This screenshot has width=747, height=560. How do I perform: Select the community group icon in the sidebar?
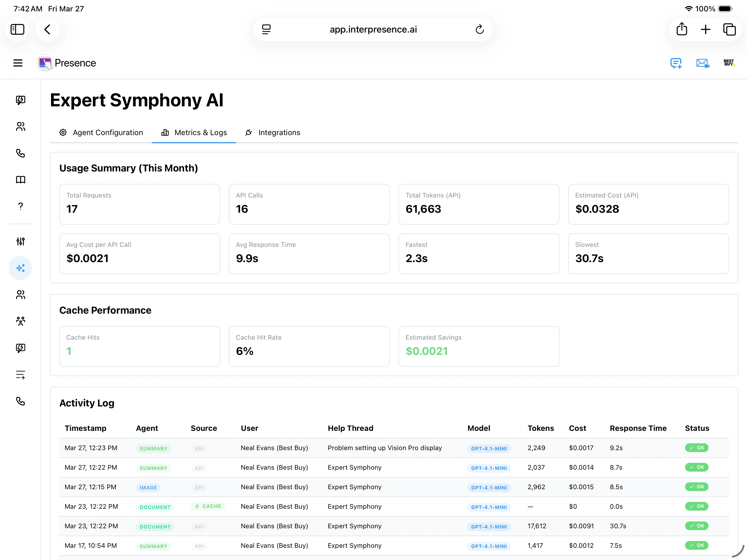pyautogui.click(x=20, y=321)
